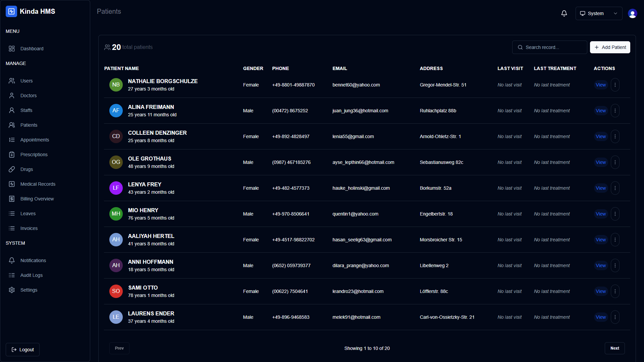View Alina Freimann's patient record
The width and height of the screenshot is (644, 362).
(600, 111)
